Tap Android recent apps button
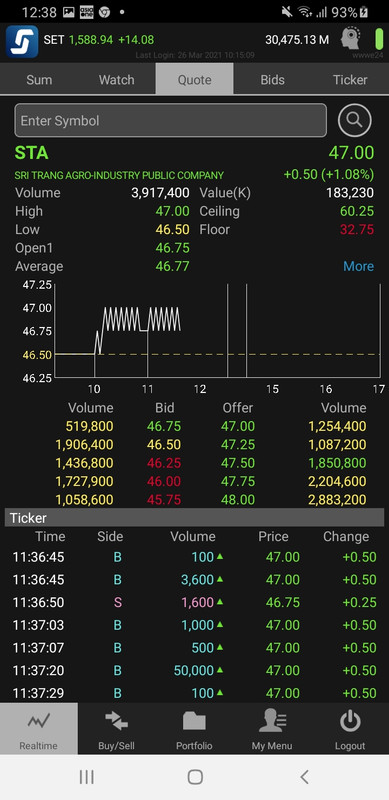The image size is (389, 800). [x=87, y=777]
